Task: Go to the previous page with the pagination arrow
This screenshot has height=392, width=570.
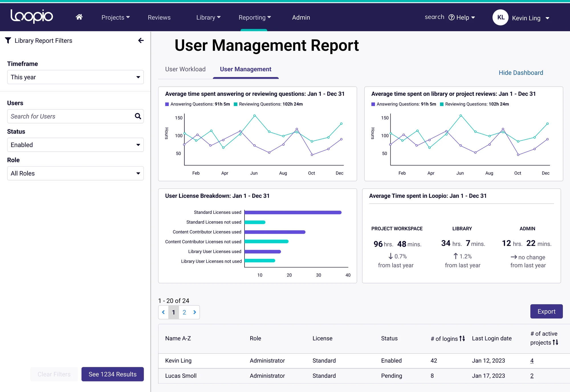Action: [x=163, y=312]
